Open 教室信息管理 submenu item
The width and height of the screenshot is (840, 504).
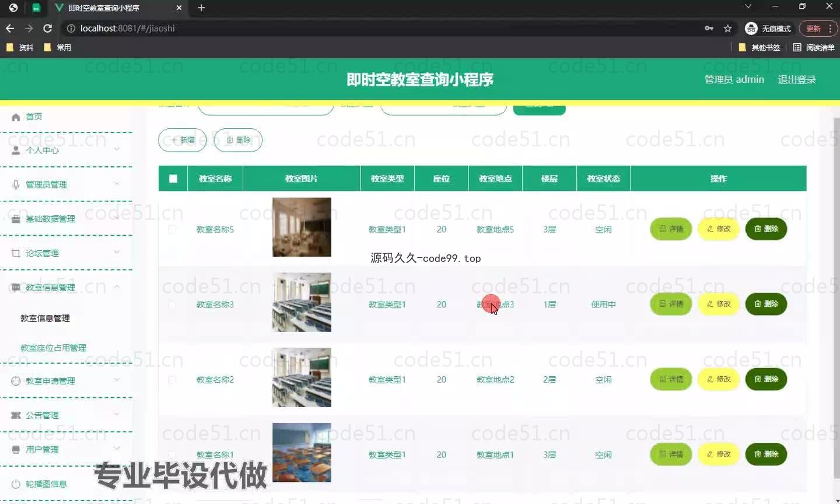point(45,318)
